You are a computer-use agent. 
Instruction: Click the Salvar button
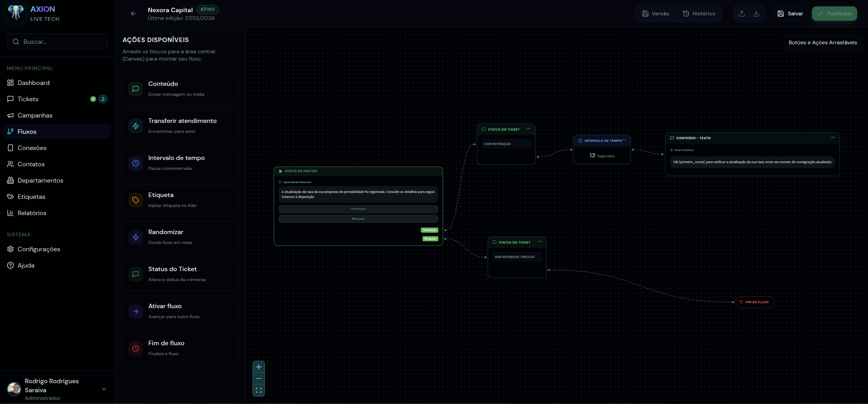(790, 14)
